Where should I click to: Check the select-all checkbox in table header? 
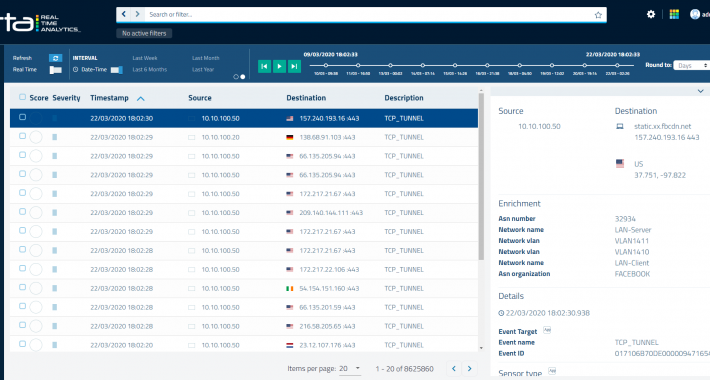[x=22, y=97]
